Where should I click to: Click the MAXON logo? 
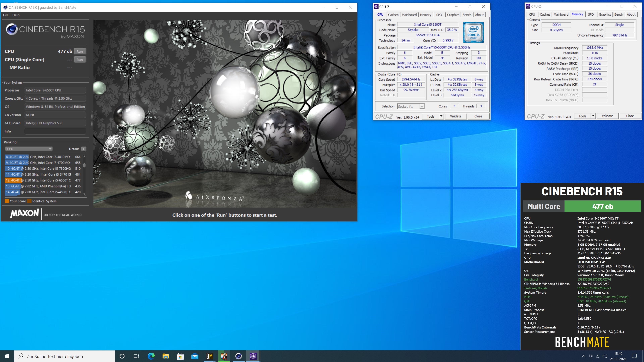click(x=24, y=213)
